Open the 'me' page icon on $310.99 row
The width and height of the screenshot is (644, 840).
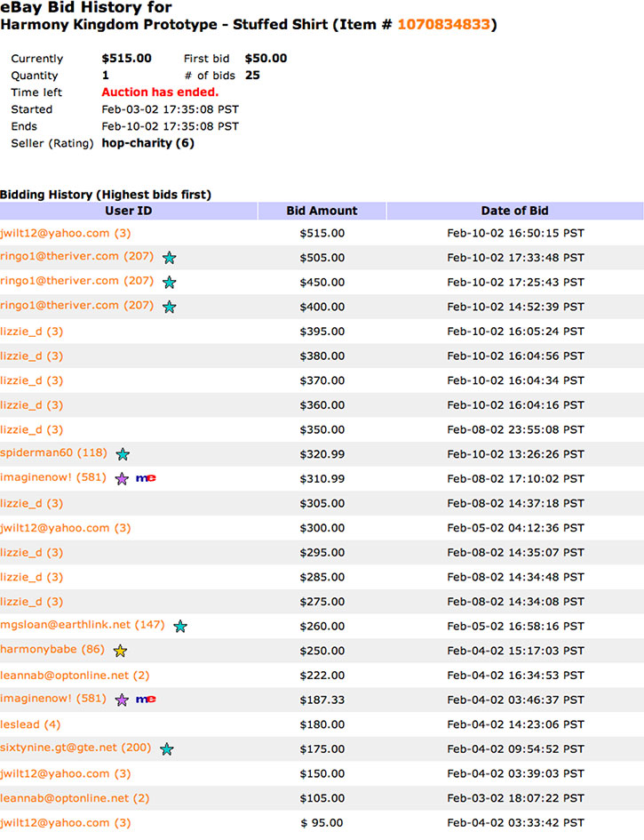146,478
